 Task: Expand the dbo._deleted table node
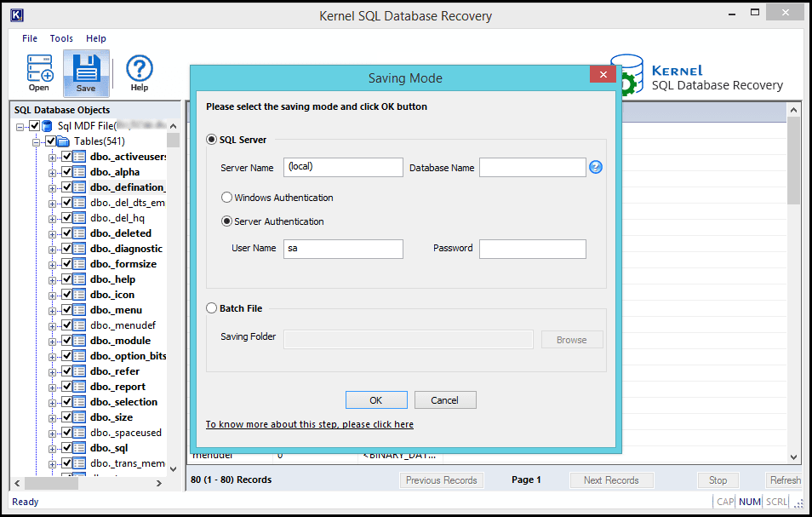pyautogui.click(x=52, y=234)
